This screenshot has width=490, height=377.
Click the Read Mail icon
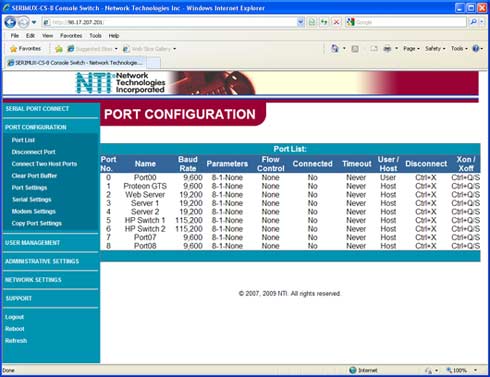(374, 49)
